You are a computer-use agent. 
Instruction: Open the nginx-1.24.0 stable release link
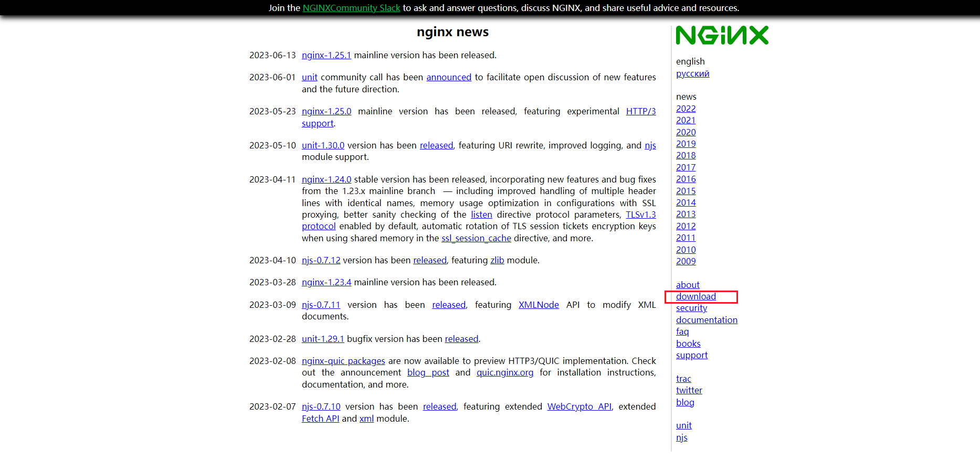(x=326, y=179)
